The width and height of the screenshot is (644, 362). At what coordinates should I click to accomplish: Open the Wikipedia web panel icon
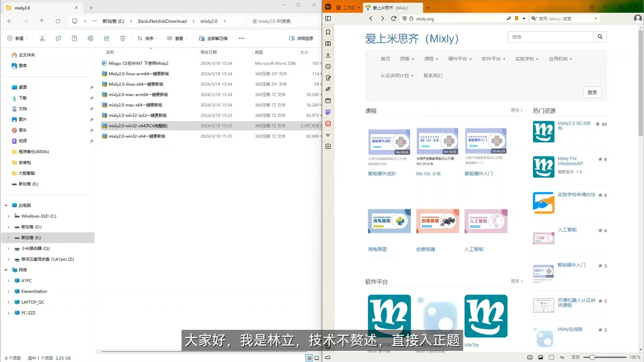[x=328, y=135]
